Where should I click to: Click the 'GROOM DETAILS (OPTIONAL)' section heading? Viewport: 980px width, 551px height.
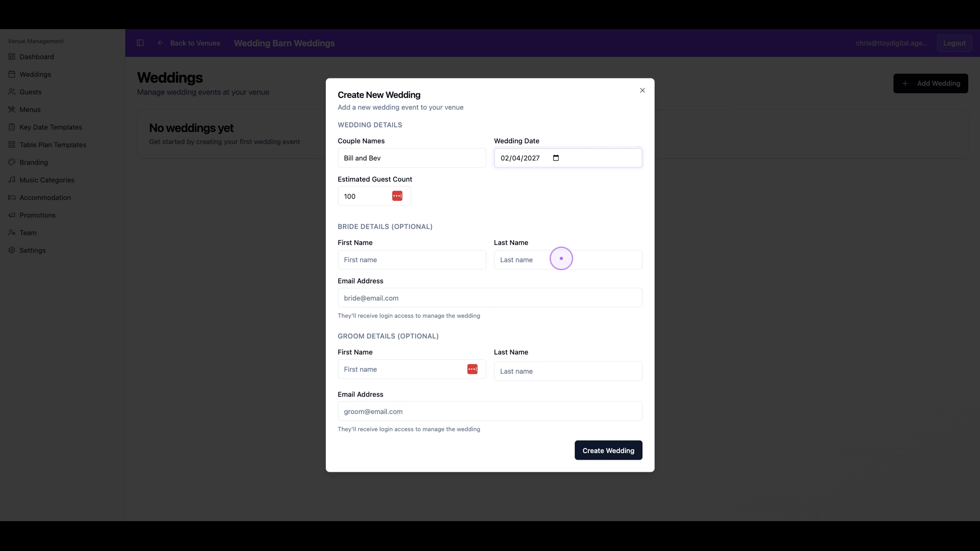point(388,336)
